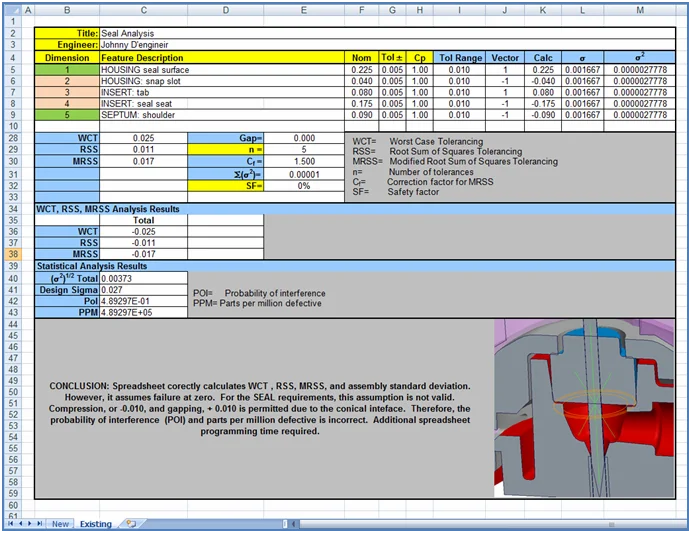Select the Existing sheet tab
Image resolution: width=691 pixels, height=533 pixels.
pyautogui.click(x=96, y=524)
